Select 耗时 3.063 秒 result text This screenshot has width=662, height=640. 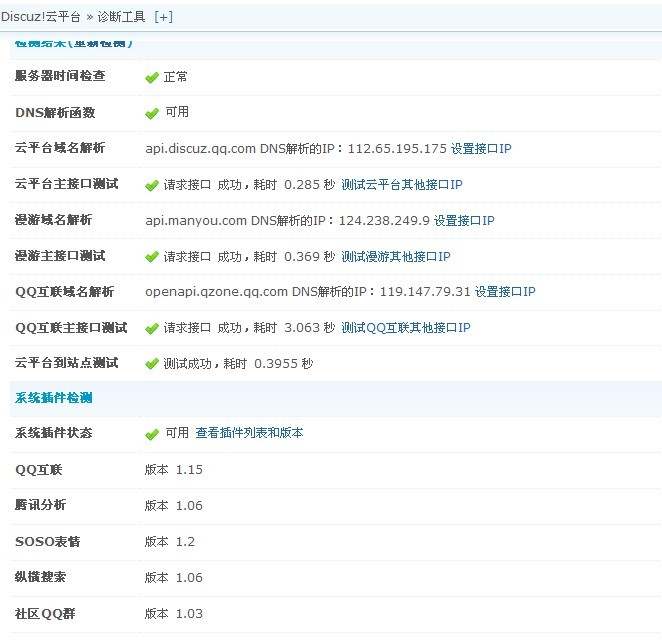click(294, 328)
